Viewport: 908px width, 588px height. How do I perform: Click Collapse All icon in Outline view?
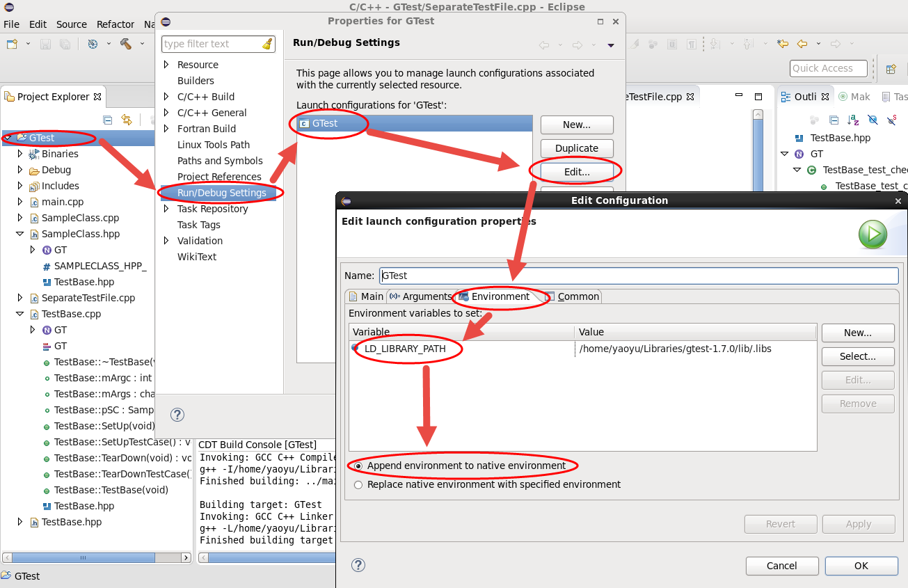tap(834, 120)
